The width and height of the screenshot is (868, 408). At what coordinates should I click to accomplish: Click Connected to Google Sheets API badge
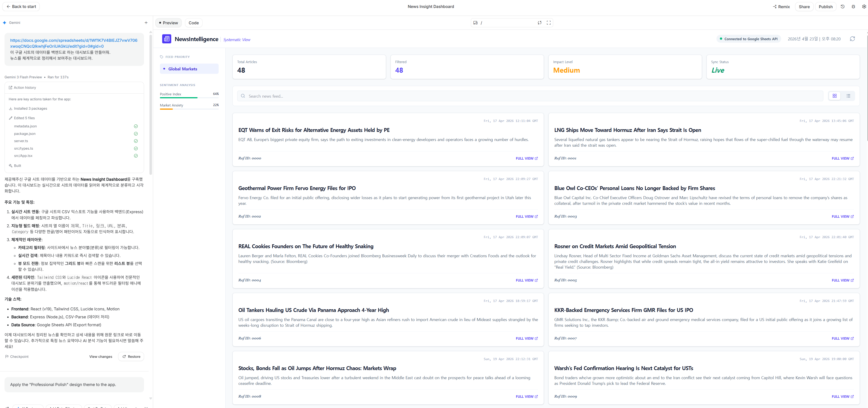748,39
